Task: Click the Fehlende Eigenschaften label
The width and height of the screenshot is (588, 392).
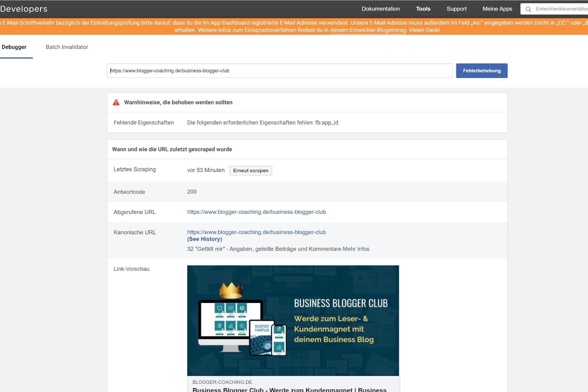Action: point(144,122)
